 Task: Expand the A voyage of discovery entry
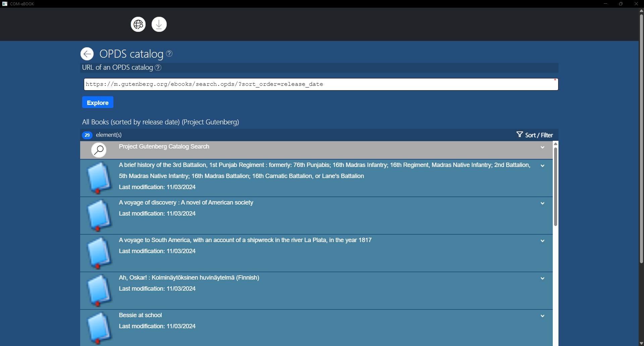[x=542, y=203]
